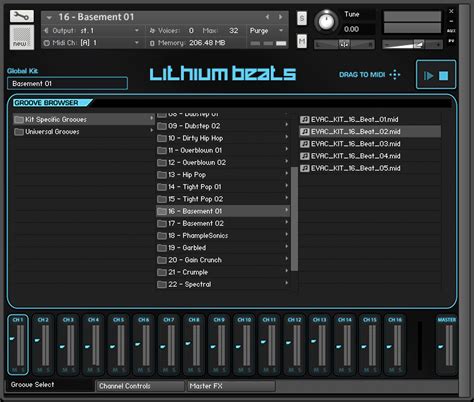Click the AUX button at top right

[x=451, y=31]
